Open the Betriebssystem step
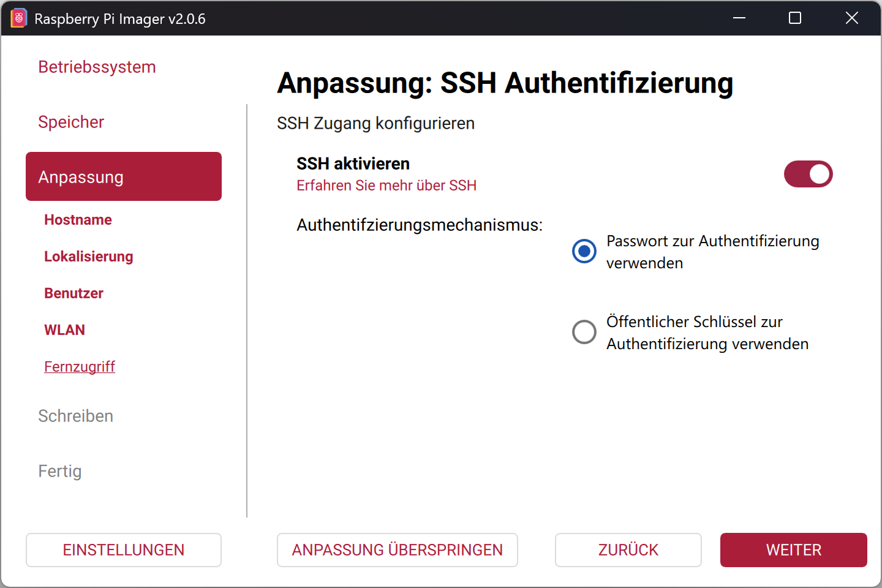882x588 pixels. [x=97, y=67]
